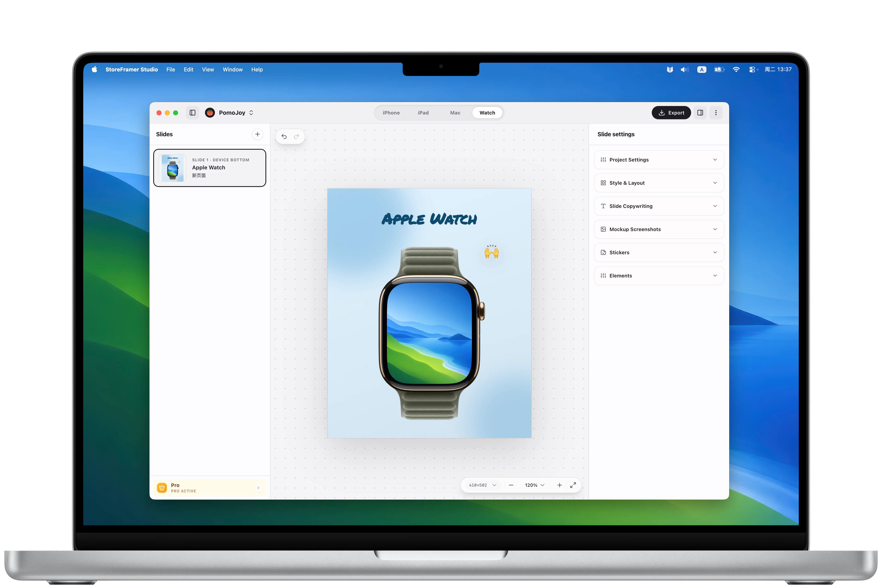
Task: Open the three-dot more options menu
Action: tap(716, 112)
